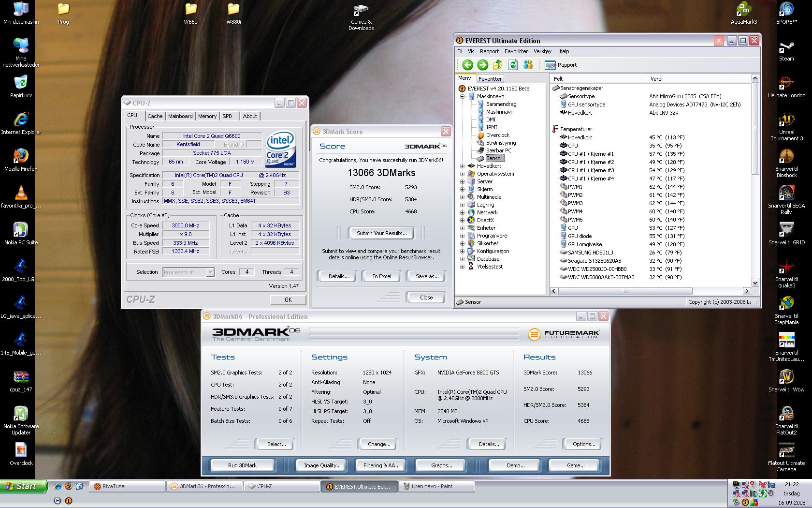812x508 pixels.
Task: Open the Steam desktop shortcut
Action: pyautogui.click(x=786, y=50)
